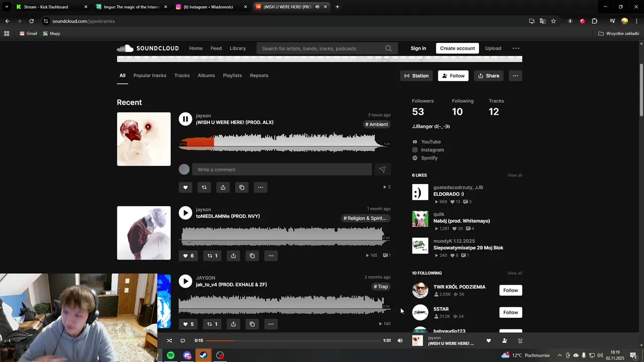Open ELDORADO :) liked track

449,194
